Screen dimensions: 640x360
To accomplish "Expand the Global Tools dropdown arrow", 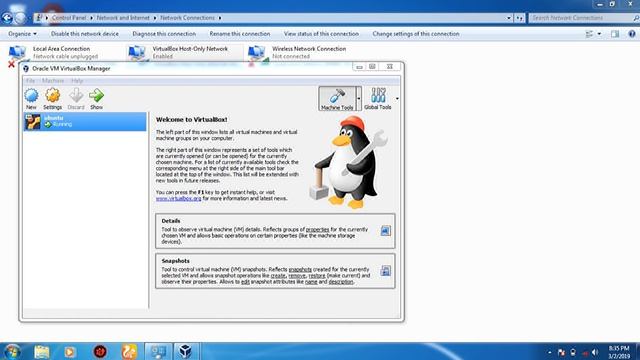I will tap(397, 98).
